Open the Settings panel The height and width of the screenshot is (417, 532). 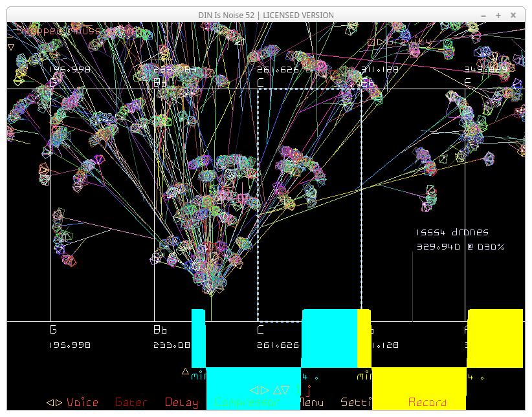point(356,403)
